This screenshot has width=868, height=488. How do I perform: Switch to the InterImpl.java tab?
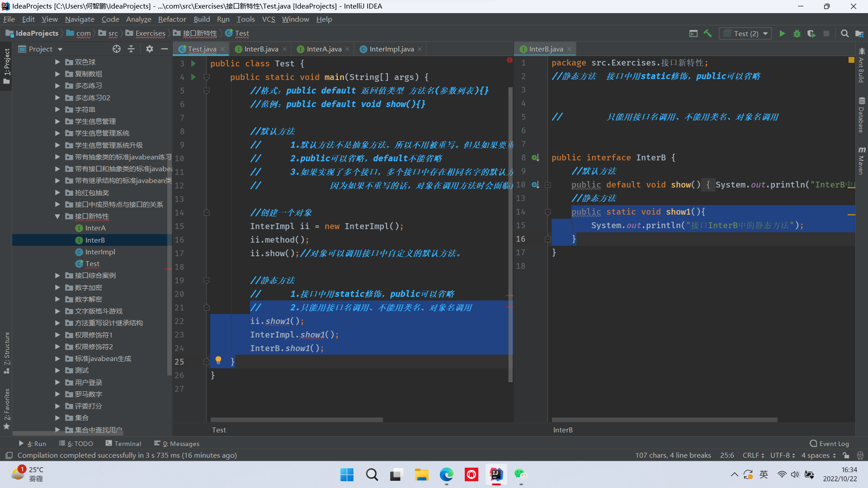click(391, 49)
